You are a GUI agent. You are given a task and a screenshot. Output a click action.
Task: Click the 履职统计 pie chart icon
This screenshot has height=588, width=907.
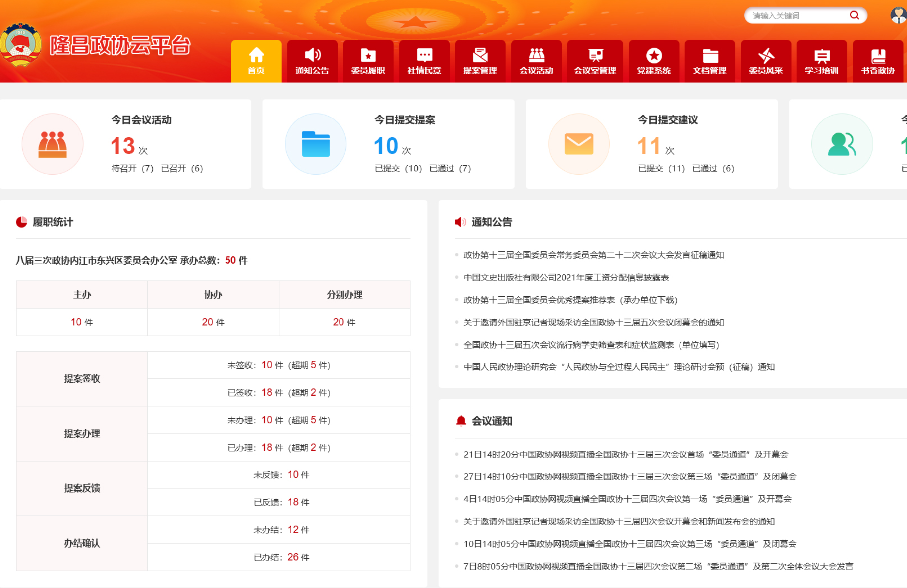tap(22, 222)
